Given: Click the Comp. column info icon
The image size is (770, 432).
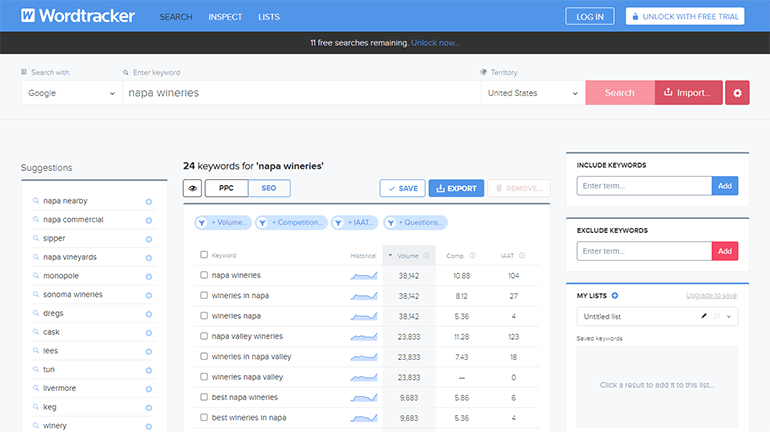Looking at the screenshot, I should pos(472,255).
